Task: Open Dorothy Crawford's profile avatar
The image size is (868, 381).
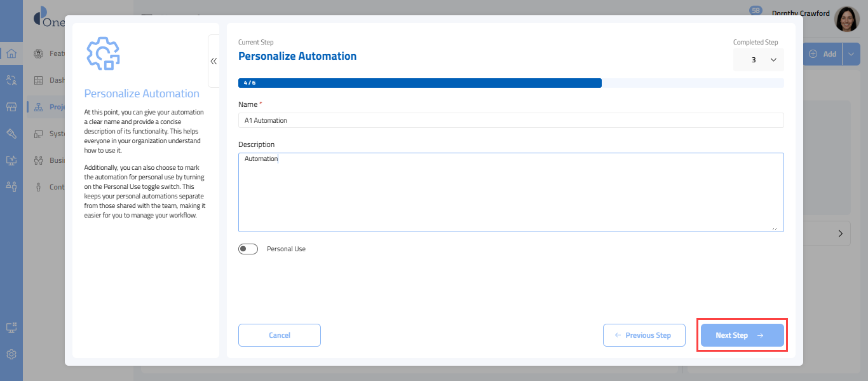Action: (846, 20)
